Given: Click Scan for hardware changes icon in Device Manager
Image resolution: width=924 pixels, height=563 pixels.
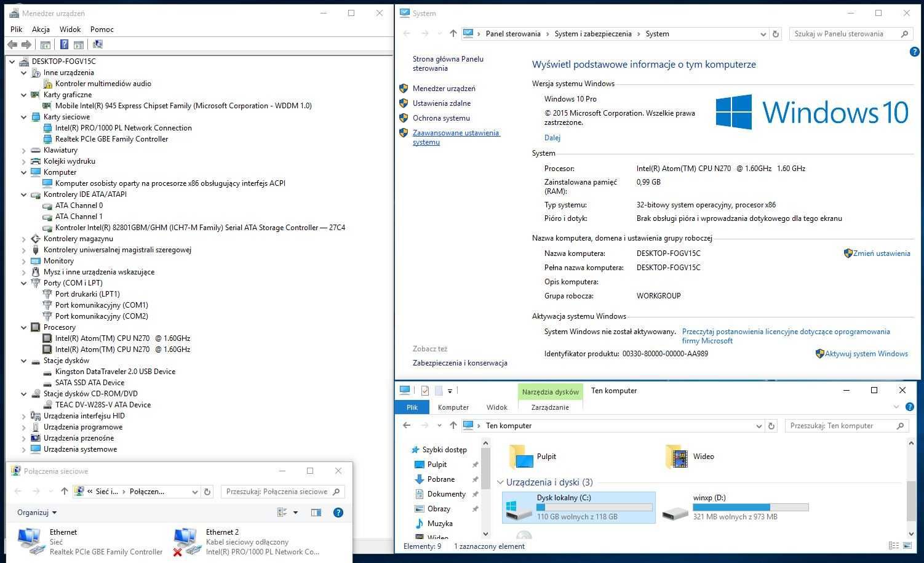Looking at the screenshot, I should (98, 44).
